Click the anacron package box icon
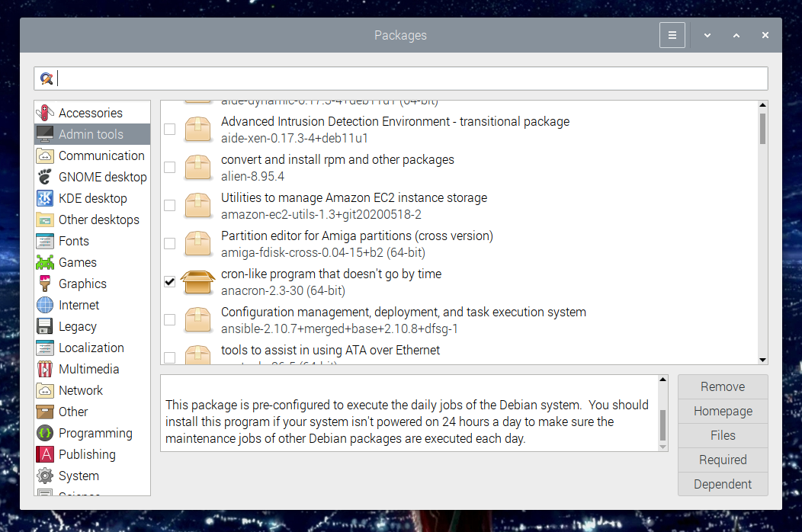This screenshot has width=802, height=532. (x=197, y=281)
